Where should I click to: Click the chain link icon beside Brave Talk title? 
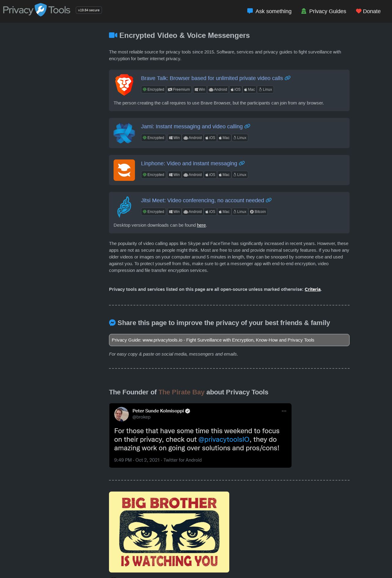(288, 78)
